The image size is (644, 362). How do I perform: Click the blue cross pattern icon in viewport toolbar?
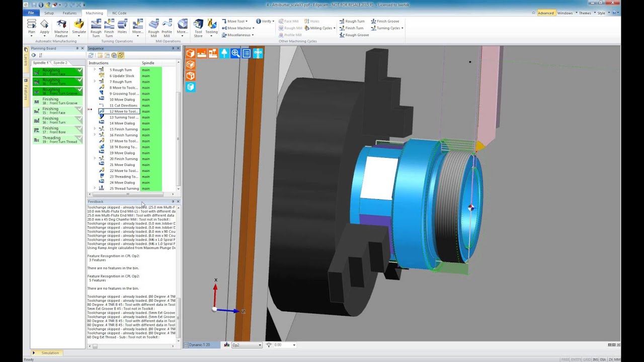point(258,53)
